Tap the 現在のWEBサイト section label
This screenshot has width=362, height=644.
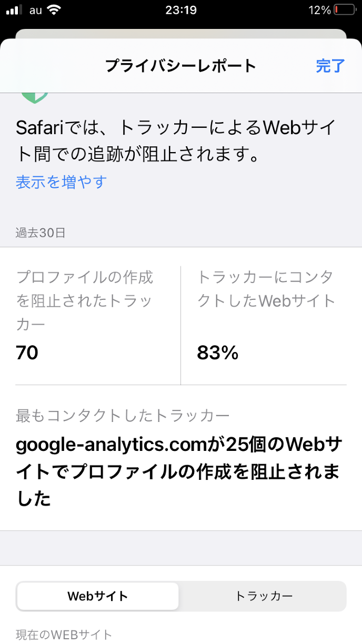[64, 635]
